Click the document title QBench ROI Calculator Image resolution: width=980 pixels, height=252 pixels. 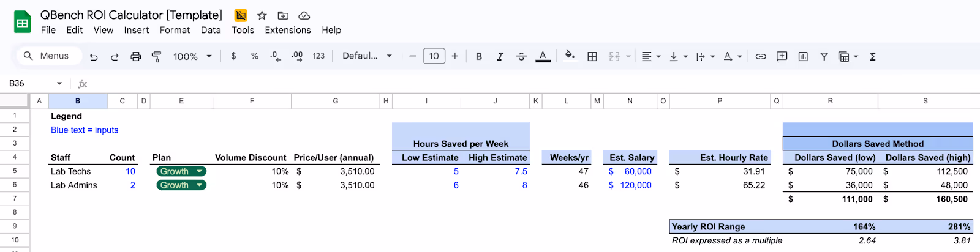click(x=131, y=15)
